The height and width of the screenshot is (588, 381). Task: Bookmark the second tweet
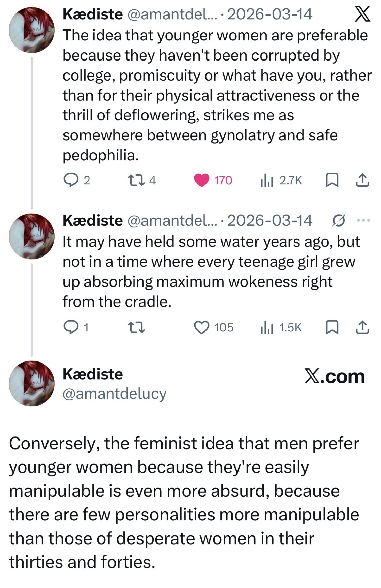[x=332, y=327]
